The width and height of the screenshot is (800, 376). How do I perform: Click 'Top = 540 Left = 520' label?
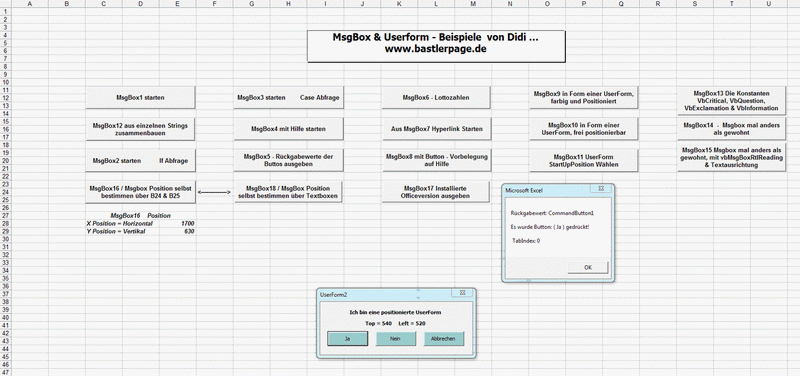tap(395, 323)
